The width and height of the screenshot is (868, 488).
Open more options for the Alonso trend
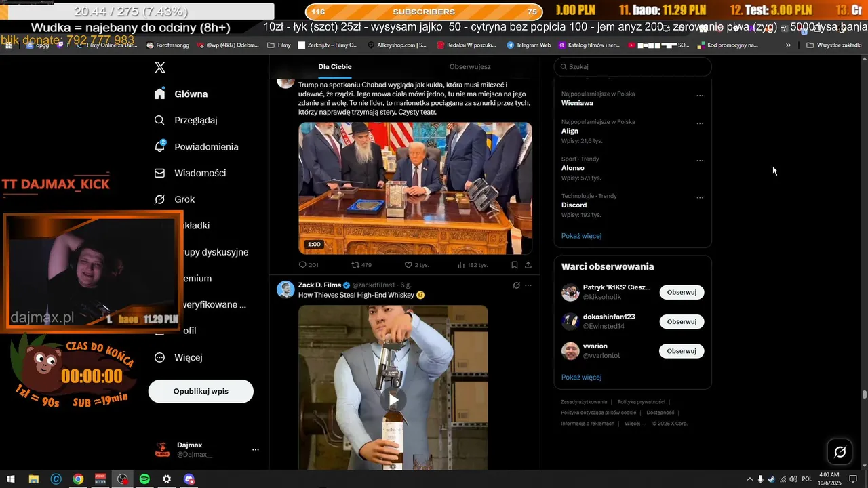[x=700, y=161]
